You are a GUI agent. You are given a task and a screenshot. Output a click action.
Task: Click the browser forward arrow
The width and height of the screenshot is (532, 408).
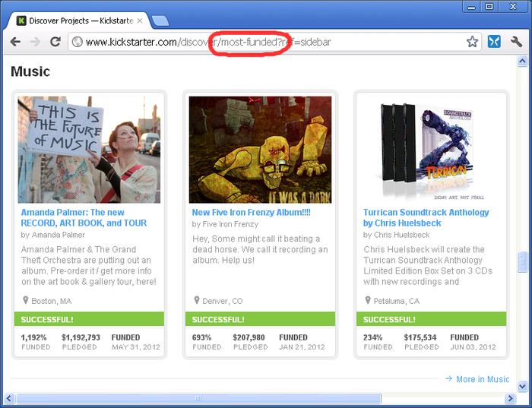35,42
